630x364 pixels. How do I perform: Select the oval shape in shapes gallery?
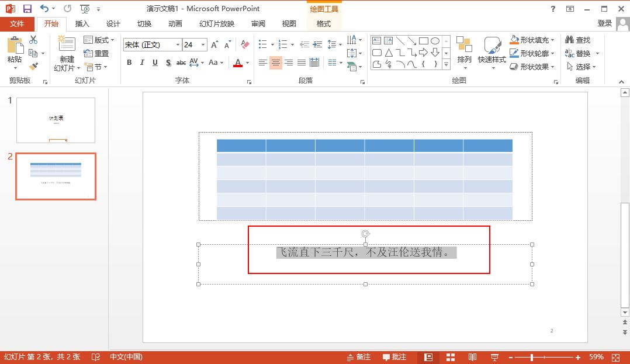(435, 41)
